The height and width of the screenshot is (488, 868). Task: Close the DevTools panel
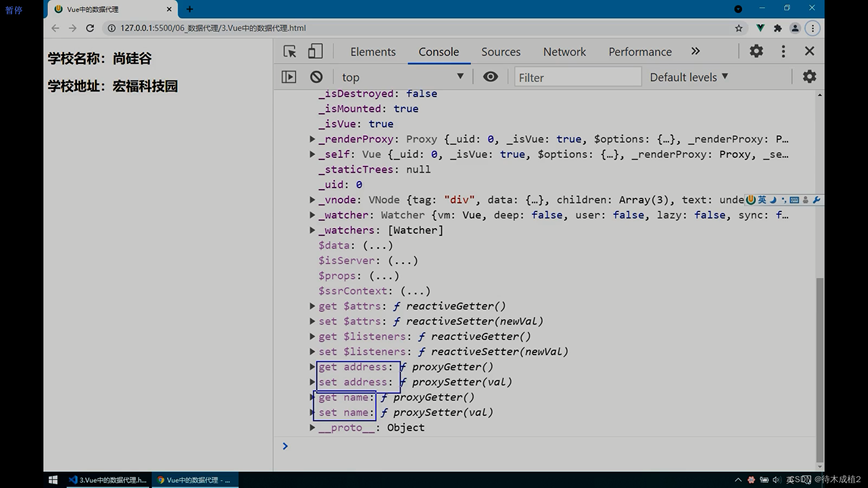tap(810, 51)
